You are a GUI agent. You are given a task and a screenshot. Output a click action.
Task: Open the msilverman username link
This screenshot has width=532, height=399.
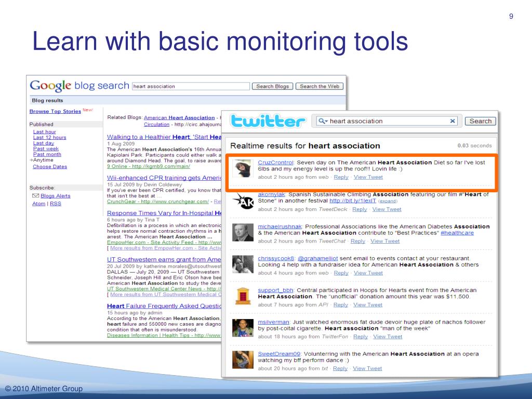[x=273, y=322]
